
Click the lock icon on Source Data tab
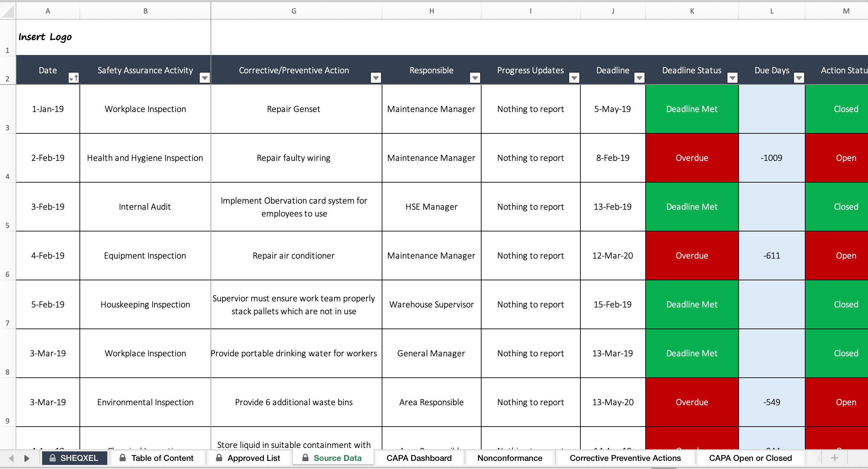pos(305,458)
